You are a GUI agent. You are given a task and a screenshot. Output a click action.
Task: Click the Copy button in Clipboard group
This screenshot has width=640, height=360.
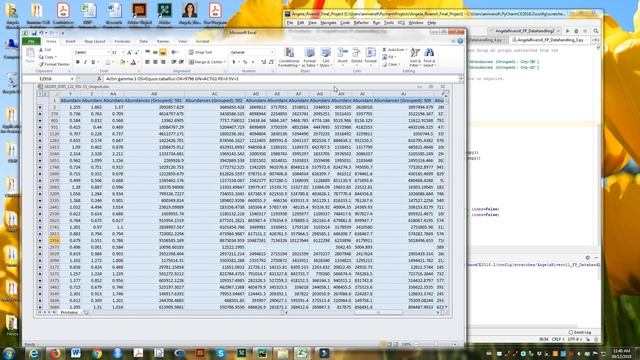coord(48,57)
